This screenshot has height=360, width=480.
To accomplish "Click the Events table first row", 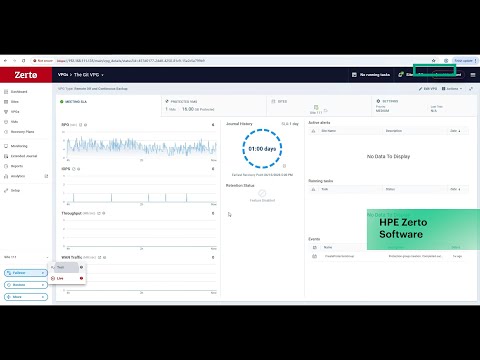I will point(388,256).
